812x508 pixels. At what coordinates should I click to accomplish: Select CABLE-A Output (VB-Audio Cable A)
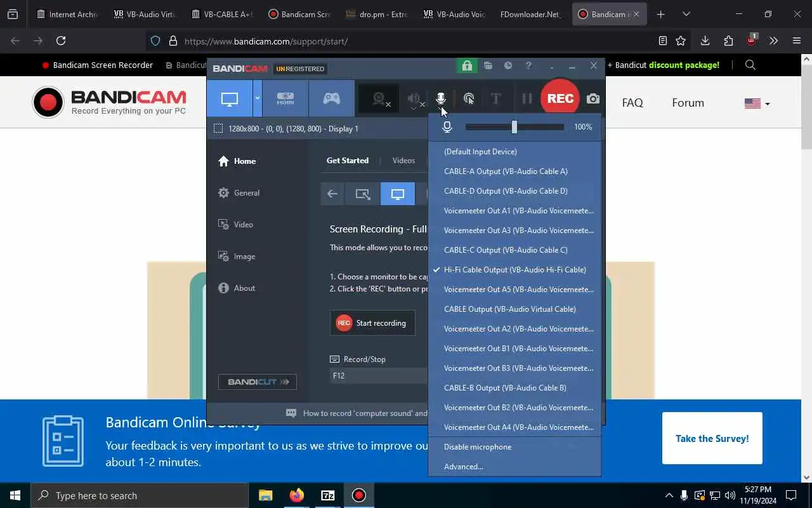click(x=514, y=171)
